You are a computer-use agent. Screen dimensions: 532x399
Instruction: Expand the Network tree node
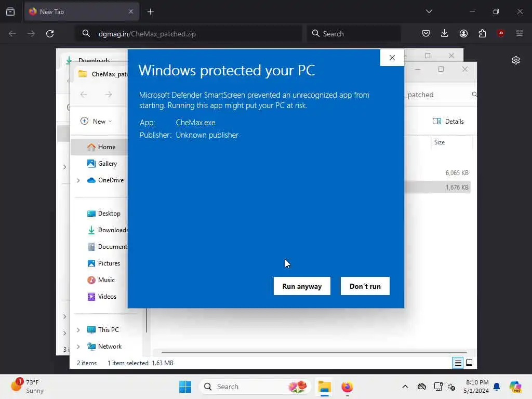pyautogui.click(x=78, y=347)
